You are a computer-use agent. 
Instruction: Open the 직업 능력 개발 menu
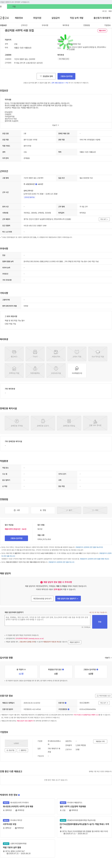click(77, 18)
